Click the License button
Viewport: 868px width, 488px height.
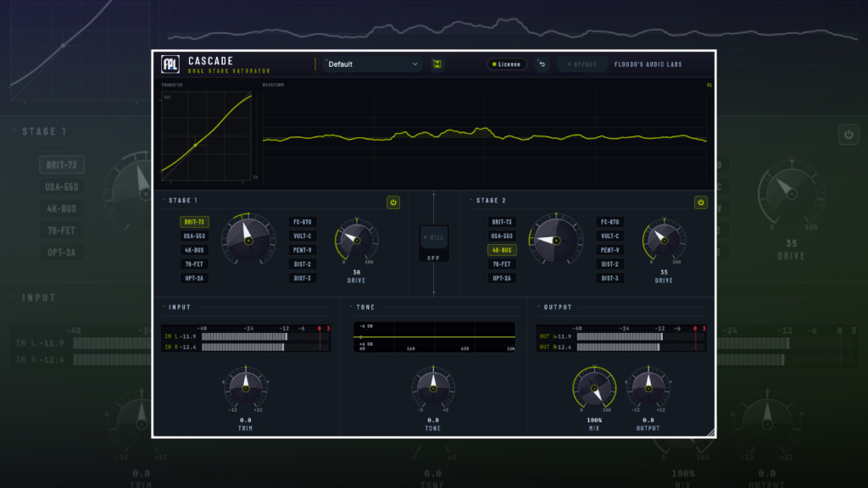tap(507, 64)
